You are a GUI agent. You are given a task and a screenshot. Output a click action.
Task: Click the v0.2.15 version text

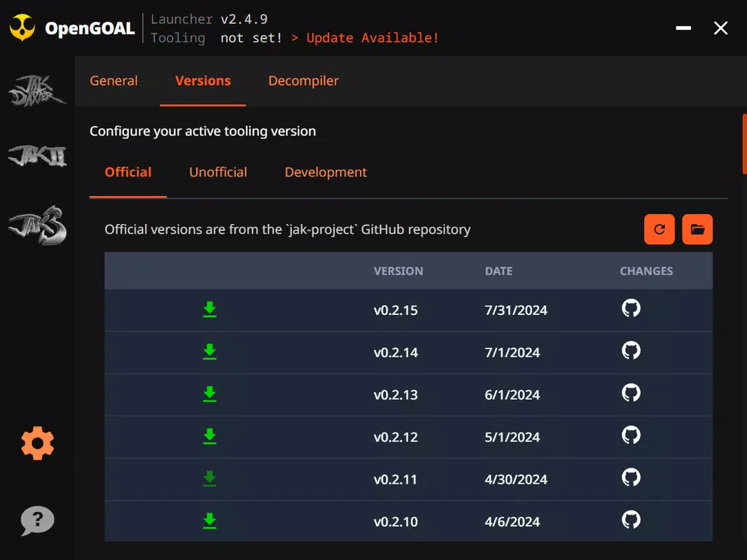(396, 311)
